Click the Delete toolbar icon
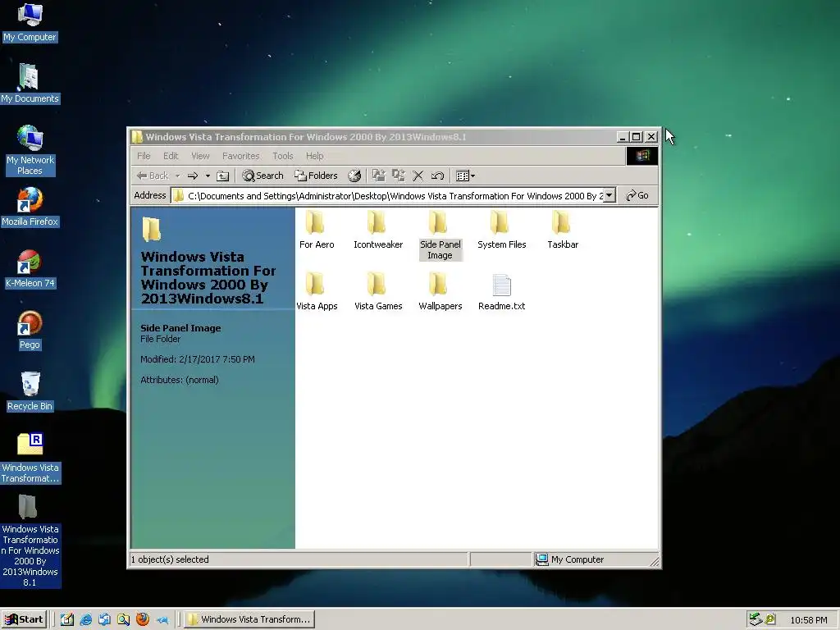 point(418,176)
